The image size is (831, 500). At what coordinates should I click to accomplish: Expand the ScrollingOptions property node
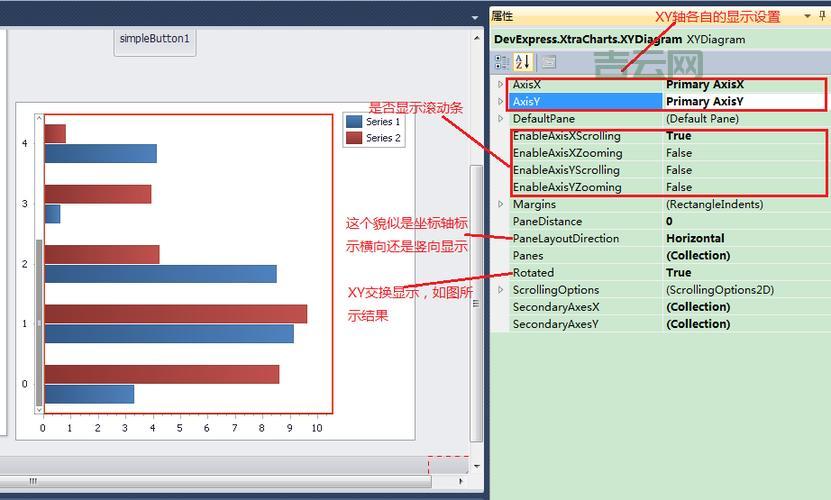501,290
